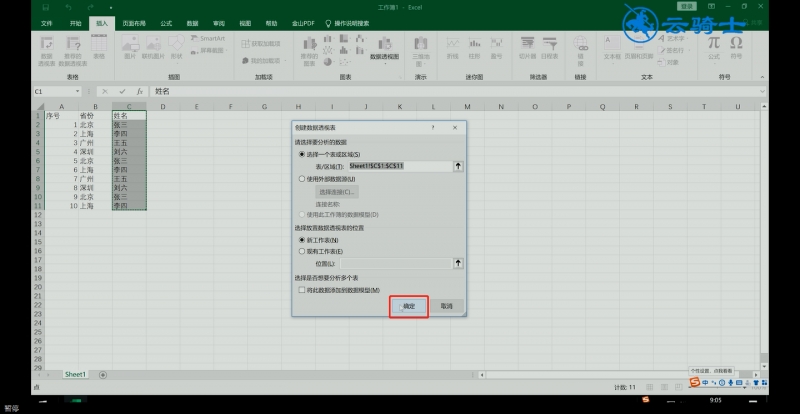This screenshot has height=414, width=800.
Task: Switch to the 审阅 Review tab
Action: click(x=219, y=23)
